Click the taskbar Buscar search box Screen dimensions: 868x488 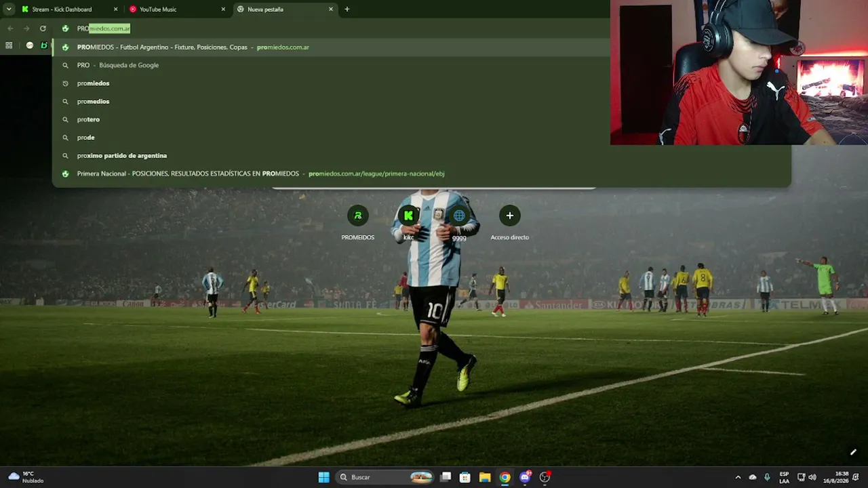click(x=387, y=477)
